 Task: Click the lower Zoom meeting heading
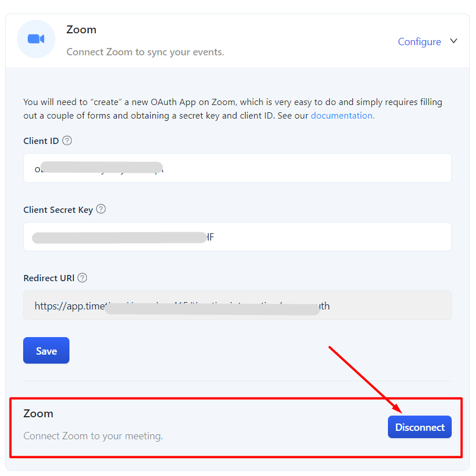pyautogui.click(x=38, y=413)
